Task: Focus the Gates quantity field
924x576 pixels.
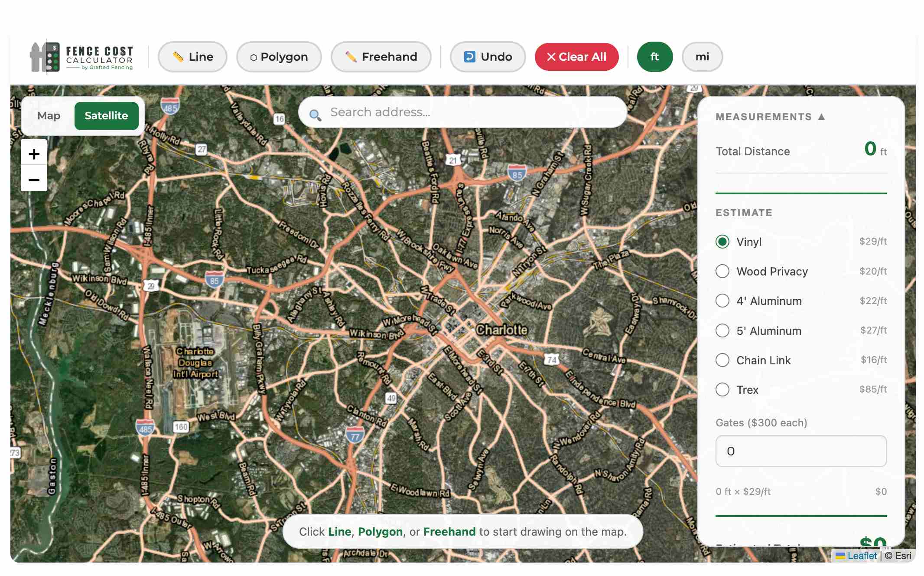Action: pos(801,451)
